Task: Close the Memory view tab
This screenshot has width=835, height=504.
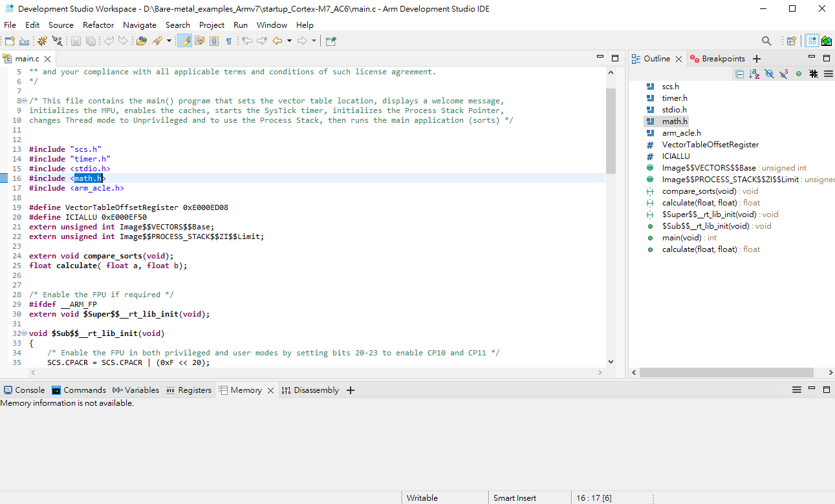Action: click(270, 390)
